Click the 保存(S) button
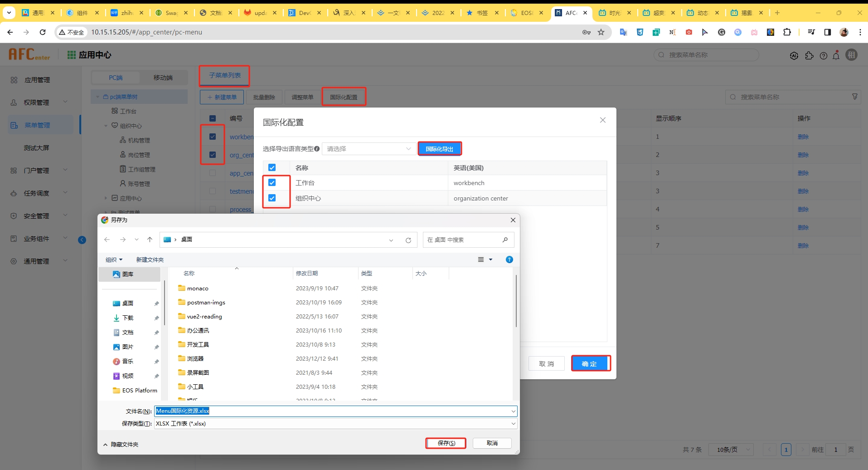Screen dimensions: 868x470 pos(446,443)
